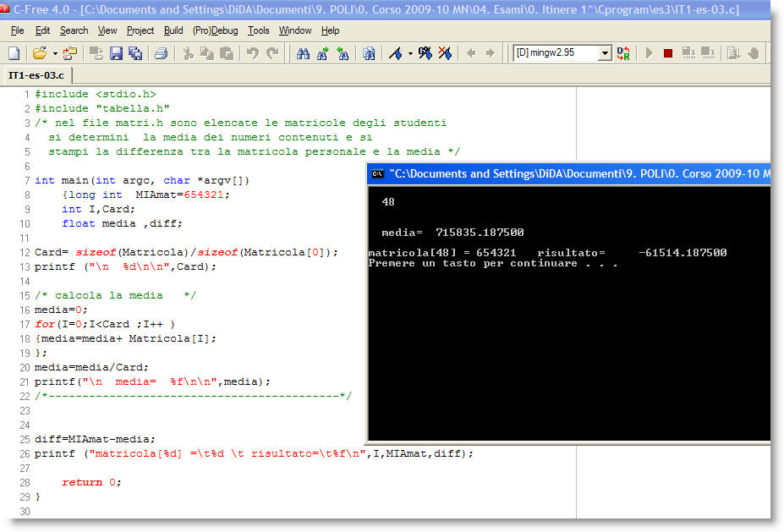Create a new file with the New icon
784x532 pixels.
14,53
